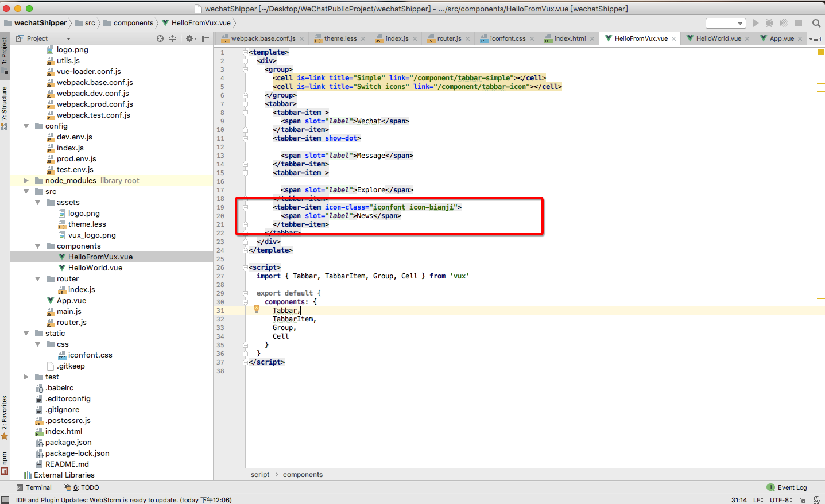
Task: Open the run configuration dropdown
Action: (x=726, y=23)
